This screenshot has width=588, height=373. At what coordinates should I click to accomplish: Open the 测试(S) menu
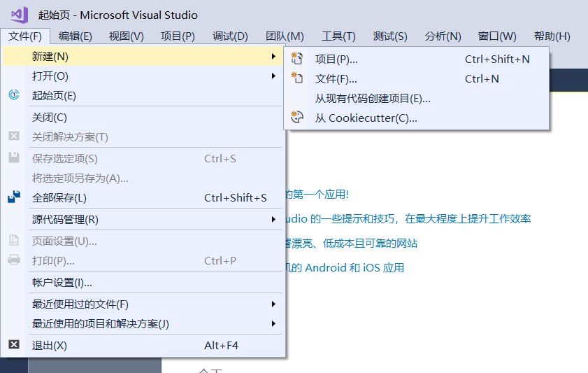tap(390, 36)
